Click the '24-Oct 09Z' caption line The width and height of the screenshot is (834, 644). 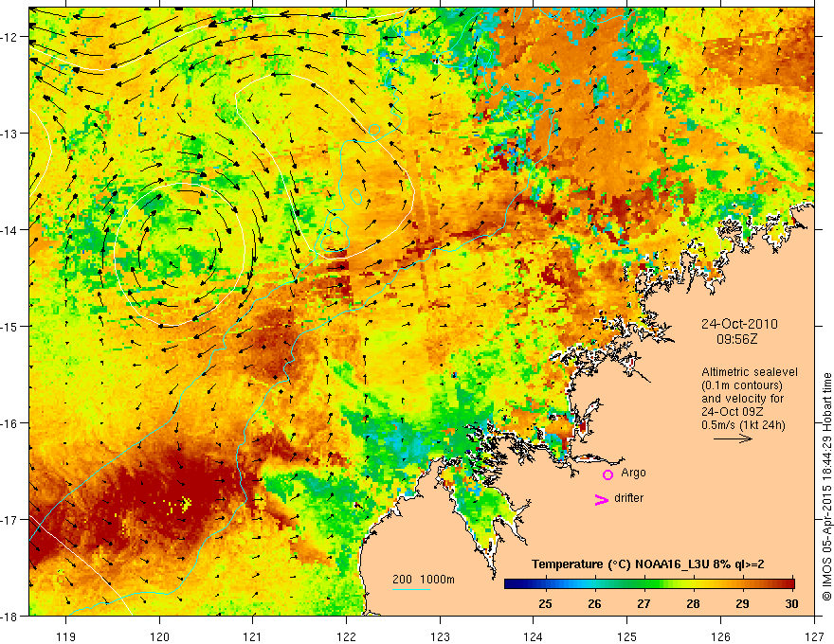coord(734,412)
